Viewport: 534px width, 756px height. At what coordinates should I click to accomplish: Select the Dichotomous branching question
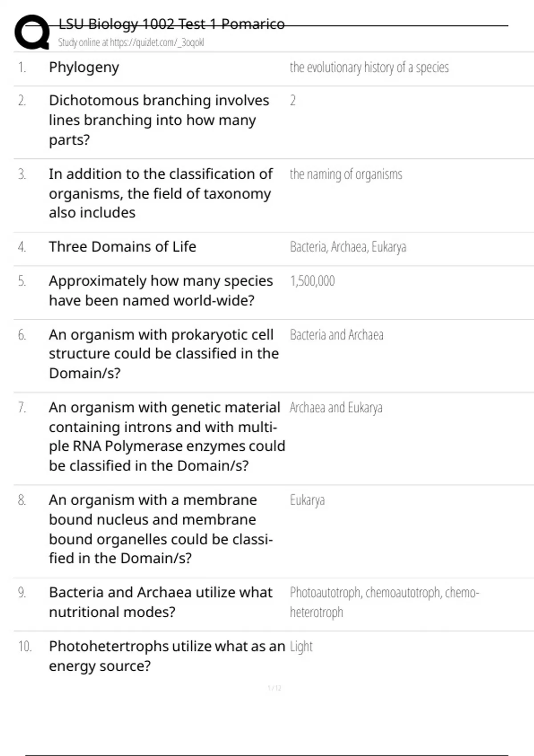(159, 120)
